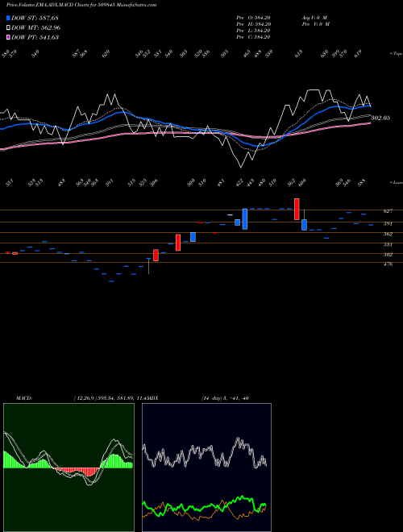
Task: Click the Pre L: 584.20 low value
Action: pos(253,31)
